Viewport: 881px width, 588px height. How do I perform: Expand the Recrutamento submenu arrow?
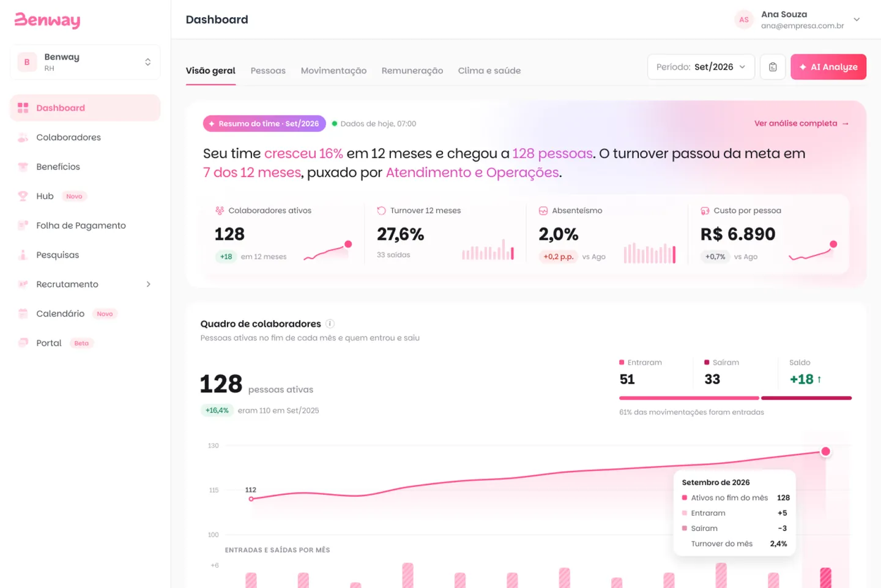[x=148, y=284]
